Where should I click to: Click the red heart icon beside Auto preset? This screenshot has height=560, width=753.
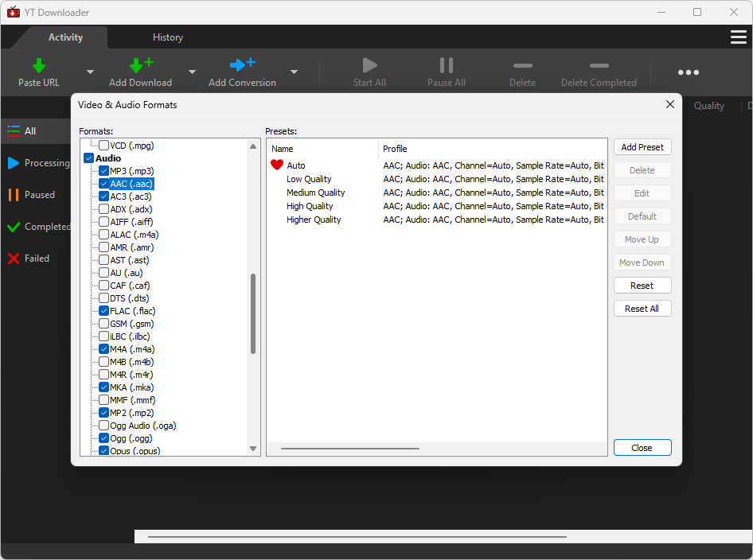pyautogui.click(x=277, y=165)
